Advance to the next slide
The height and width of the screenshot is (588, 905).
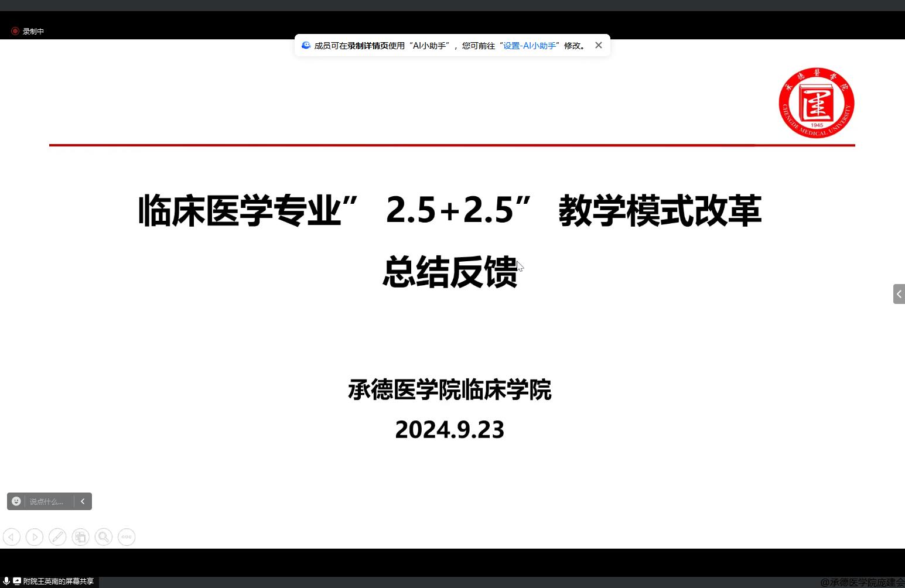(35, 537)
